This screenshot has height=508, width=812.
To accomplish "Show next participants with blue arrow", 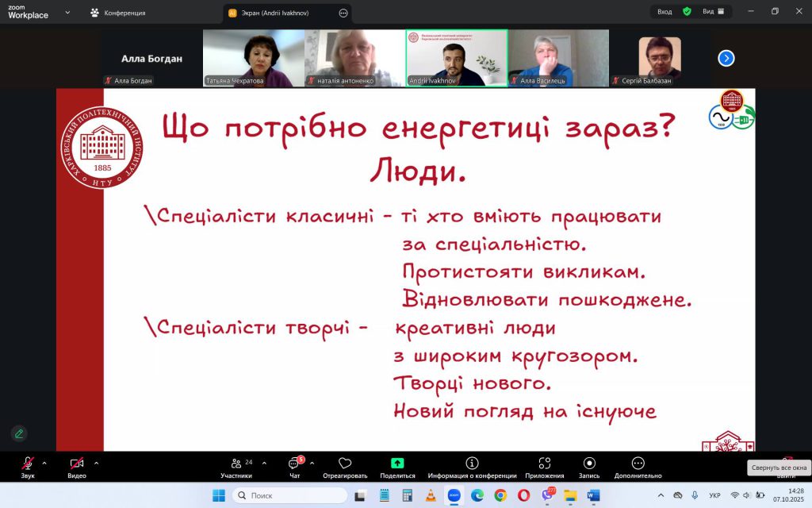I will (726, 58).
